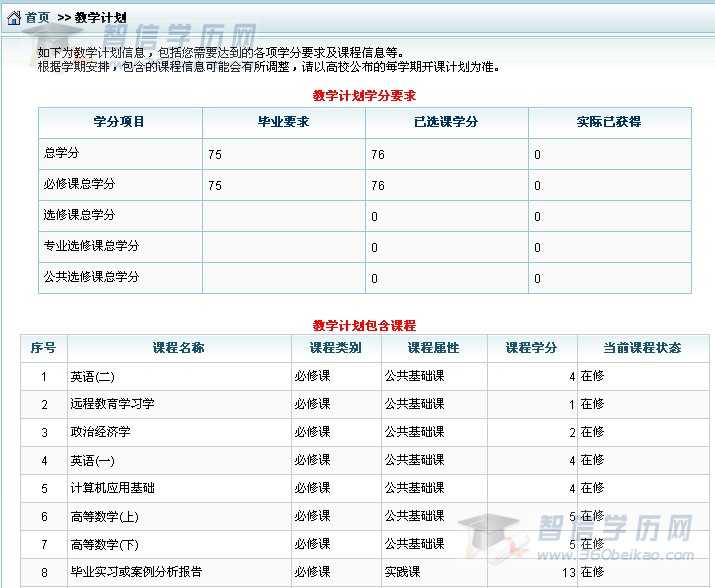Image resolution: width=715 pixels, height=588 pixels.
Task: Select the course 高等数学(下)
Action: 104,544
